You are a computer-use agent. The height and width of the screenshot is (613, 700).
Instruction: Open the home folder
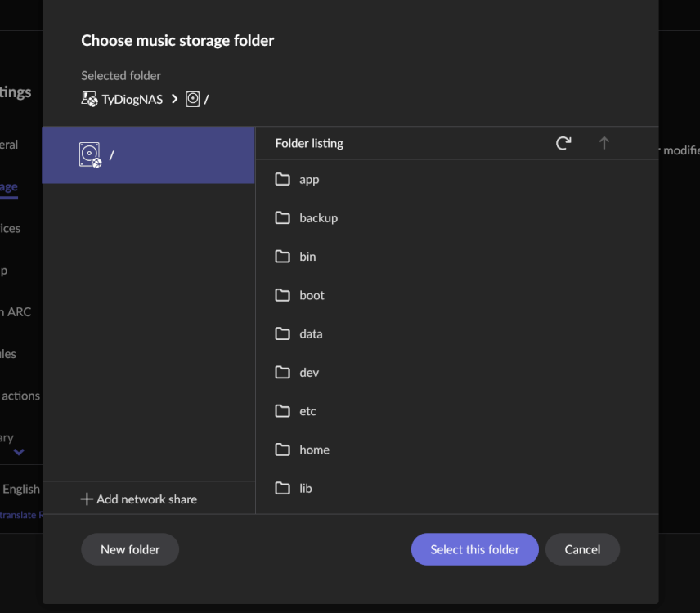pos(457,450)
